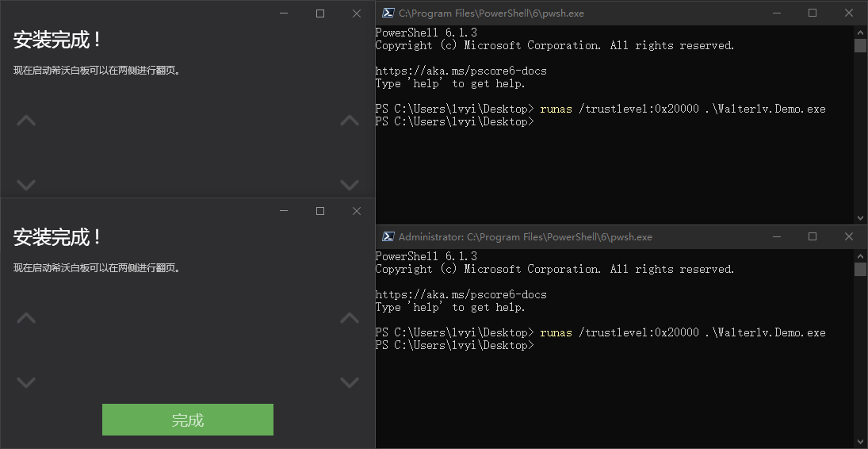Maximize the non-admin pwsh.exe window
Screen dimensions: 868x449
tap(813, 13)
